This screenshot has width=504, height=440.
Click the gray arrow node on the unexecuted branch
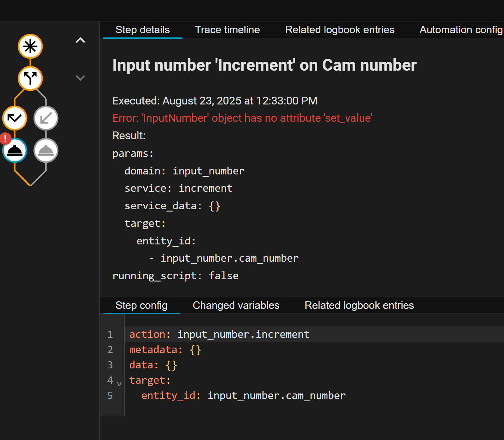[46, 118]
